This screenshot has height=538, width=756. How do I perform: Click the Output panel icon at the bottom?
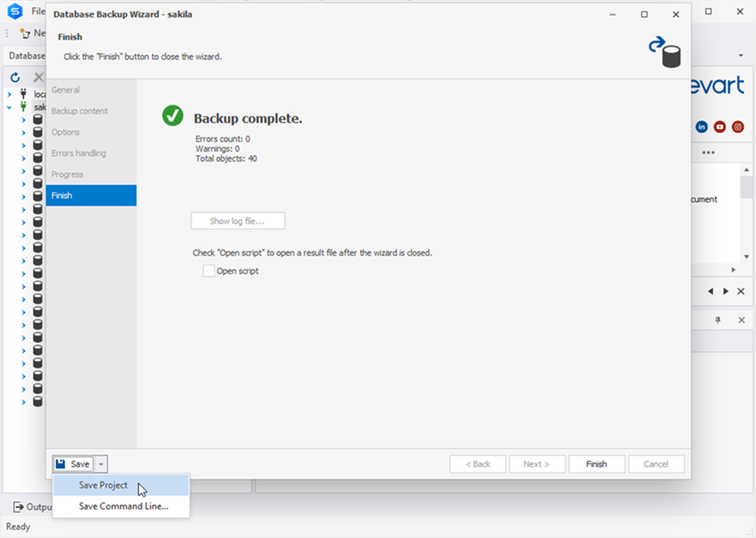point(18,507)
